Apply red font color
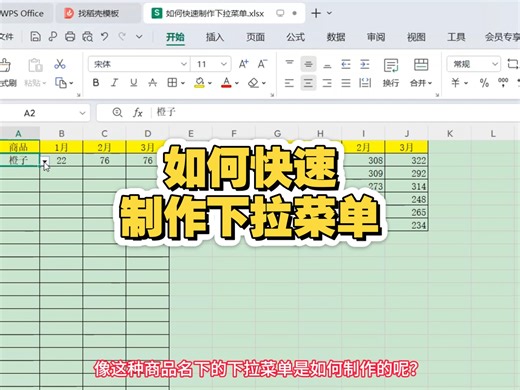The width and height of the screenshot is (520, 390). pos(226,82)
